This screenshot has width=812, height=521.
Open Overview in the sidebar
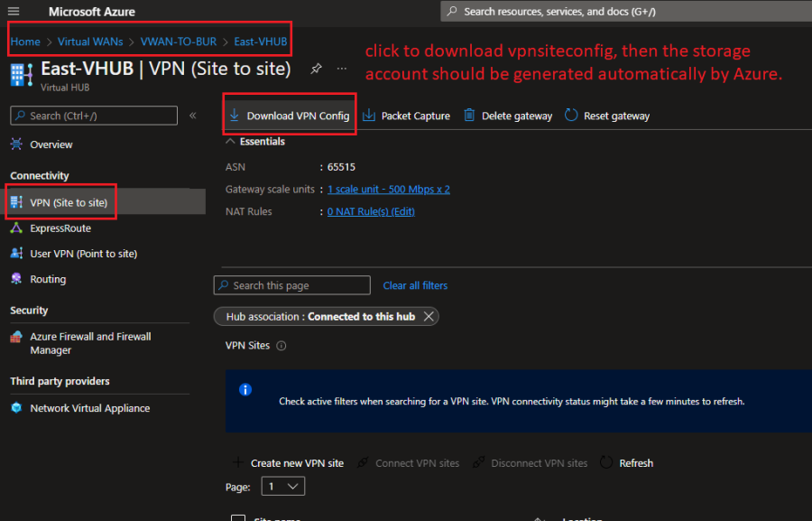[51, 144]
